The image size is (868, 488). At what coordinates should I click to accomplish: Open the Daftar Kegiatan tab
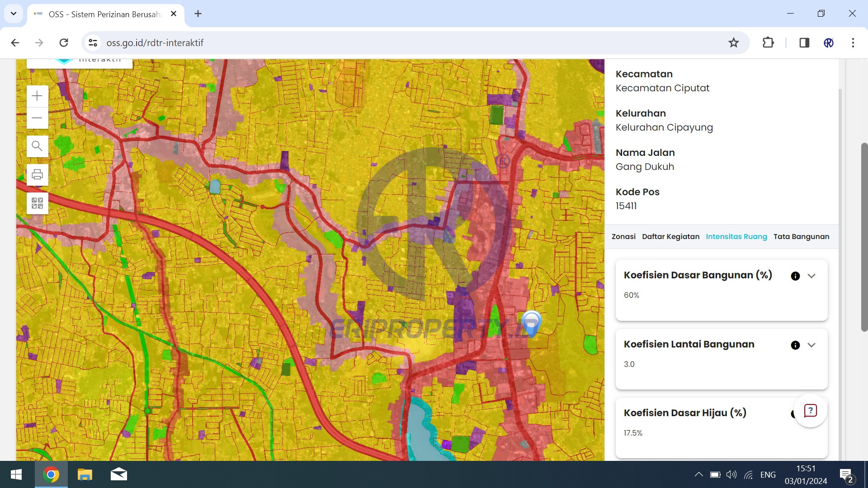coord(670,237)
